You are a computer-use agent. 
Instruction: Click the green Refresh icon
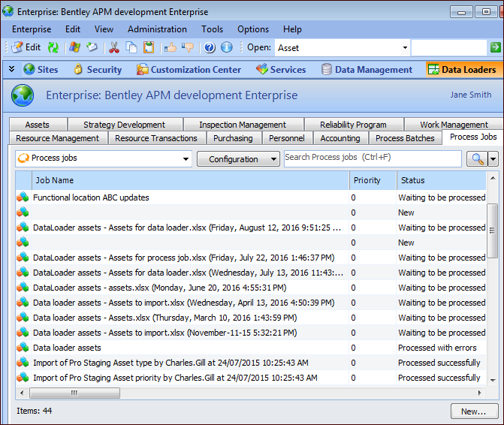[53, 47]
